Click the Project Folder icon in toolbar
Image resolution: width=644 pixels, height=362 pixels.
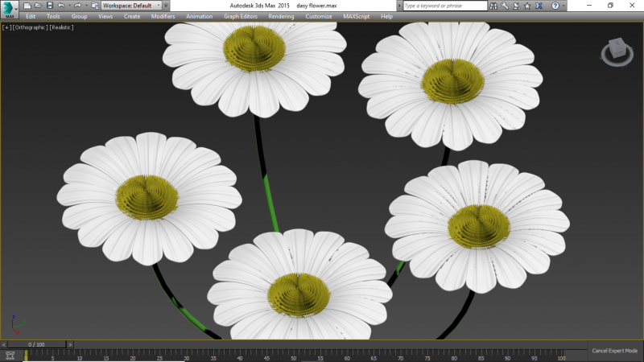[95, 6]
